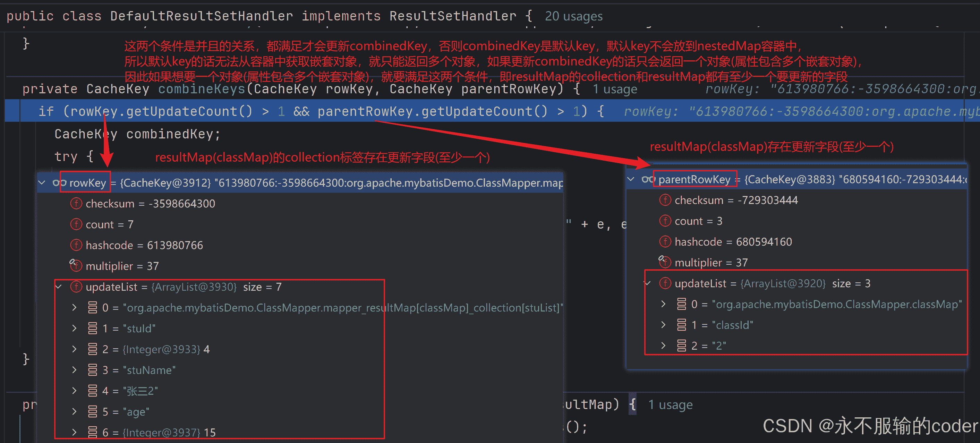
Task: Expand element 2 Integer@3933 entry
Action: point(75,349)
